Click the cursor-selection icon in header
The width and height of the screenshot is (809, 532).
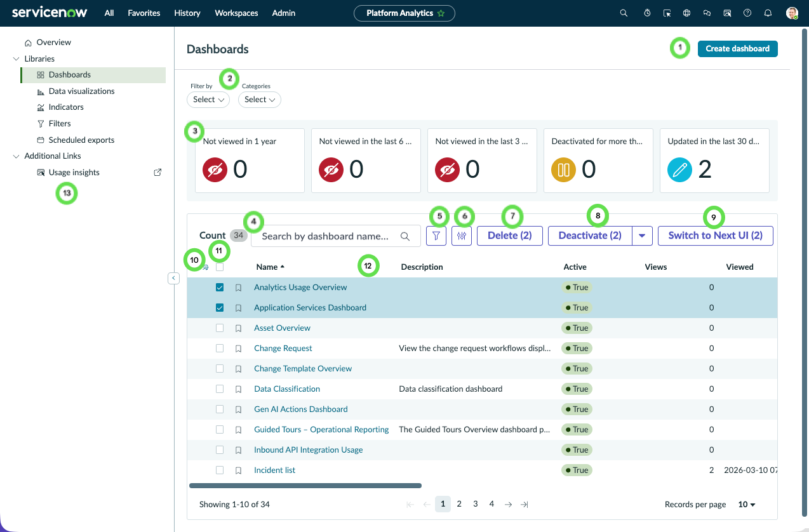pyautogui.click(x=666, y=13)
